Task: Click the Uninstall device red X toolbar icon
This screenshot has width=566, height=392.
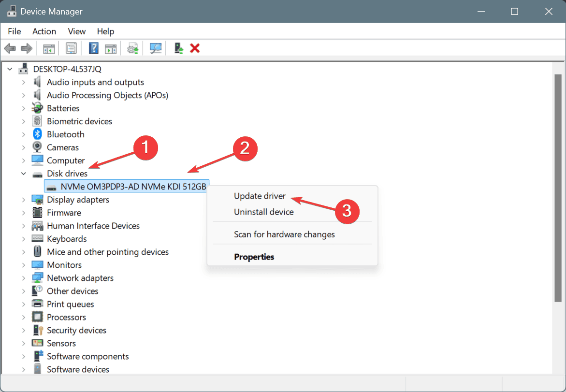Action: tap(195, 48)
